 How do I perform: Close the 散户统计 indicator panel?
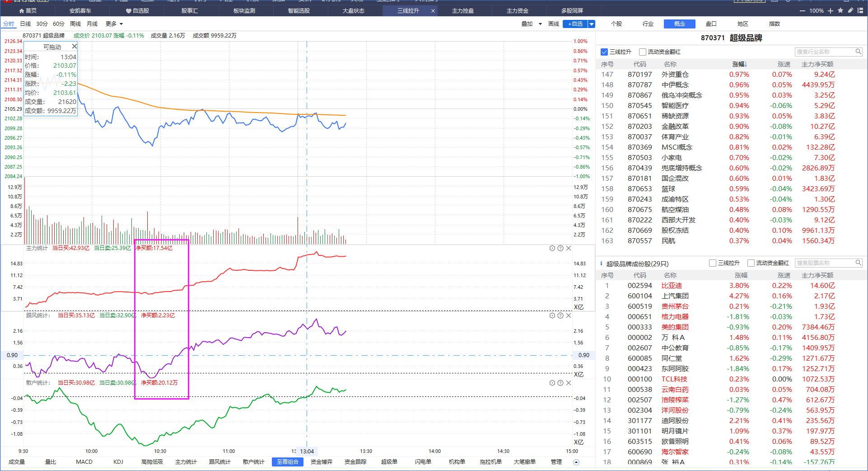(x=569, y=383)
